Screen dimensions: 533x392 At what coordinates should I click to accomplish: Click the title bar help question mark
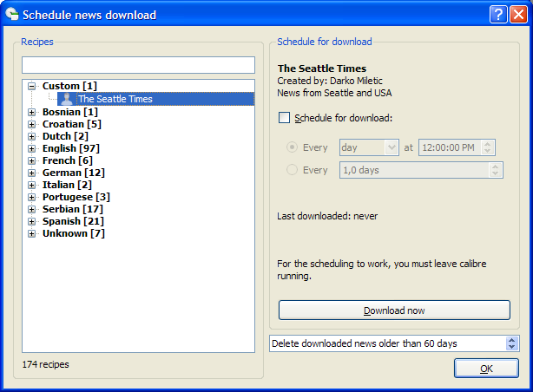coord(497,14)
